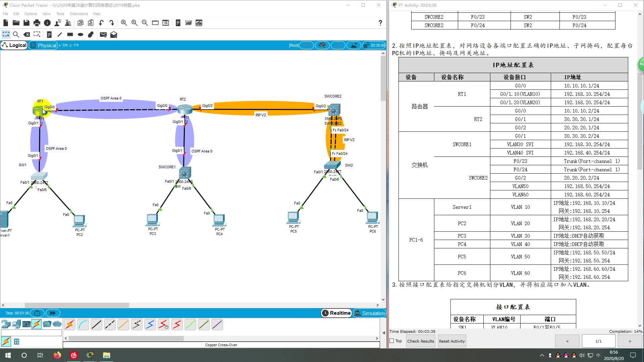Screen dimensions: 644x362
Task: Open the Place Note tool
Action: pos(49,35)
